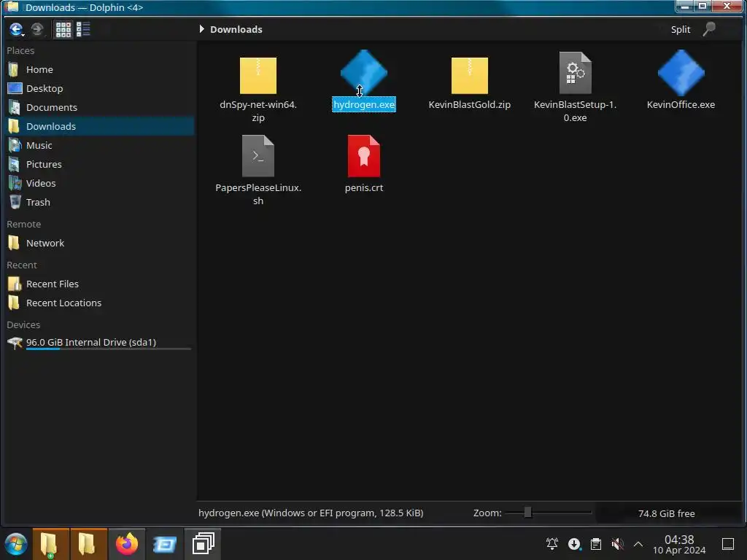This screenshot has width=747, height=560.
Task: Open the clock showing 04:38
Action: click(679, 544)
